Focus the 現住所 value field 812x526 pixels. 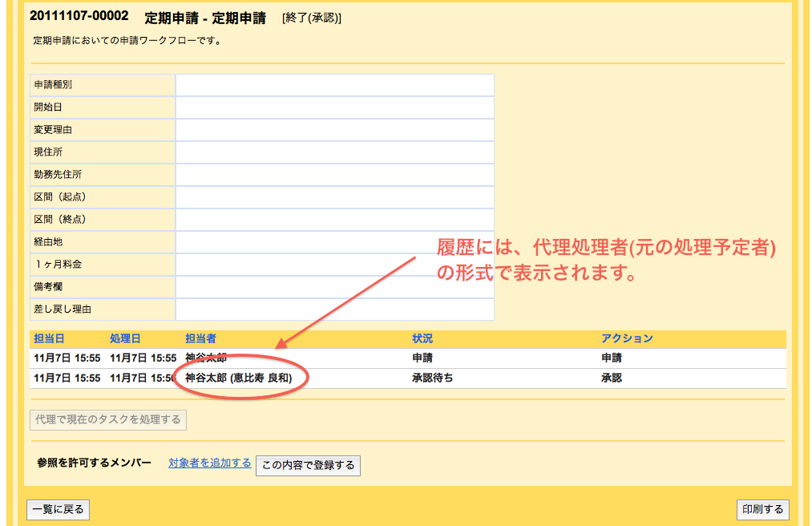(334, 152)
